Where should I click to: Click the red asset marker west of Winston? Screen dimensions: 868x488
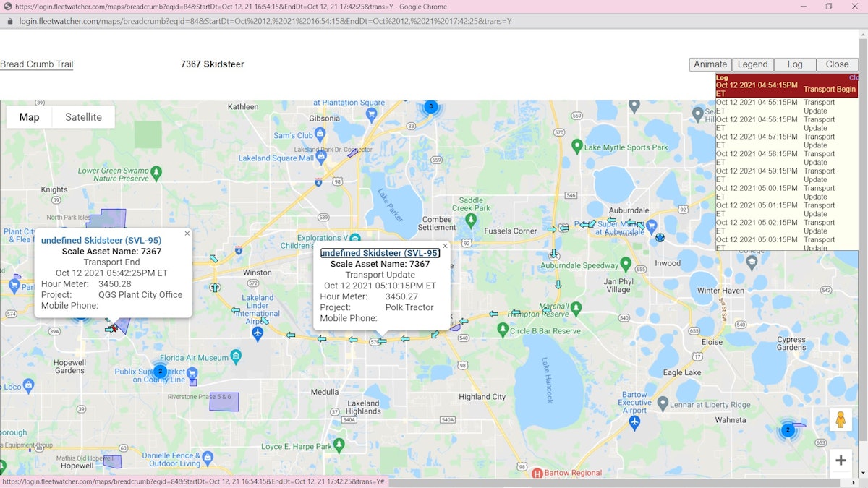click(x=113, y=327)
